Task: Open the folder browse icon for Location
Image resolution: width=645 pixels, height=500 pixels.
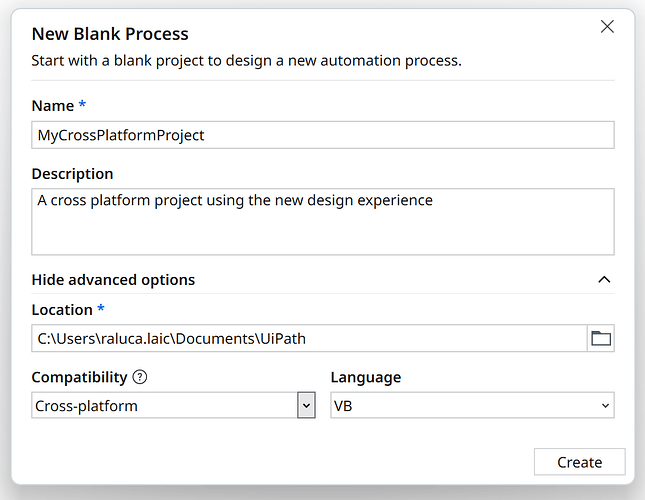Action: 601,338
